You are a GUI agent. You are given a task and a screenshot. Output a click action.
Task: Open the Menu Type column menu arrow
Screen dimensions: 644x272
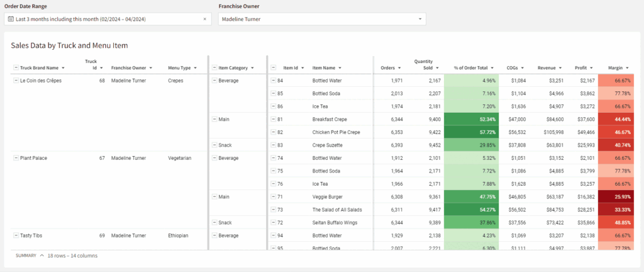(x=196, y=68)
